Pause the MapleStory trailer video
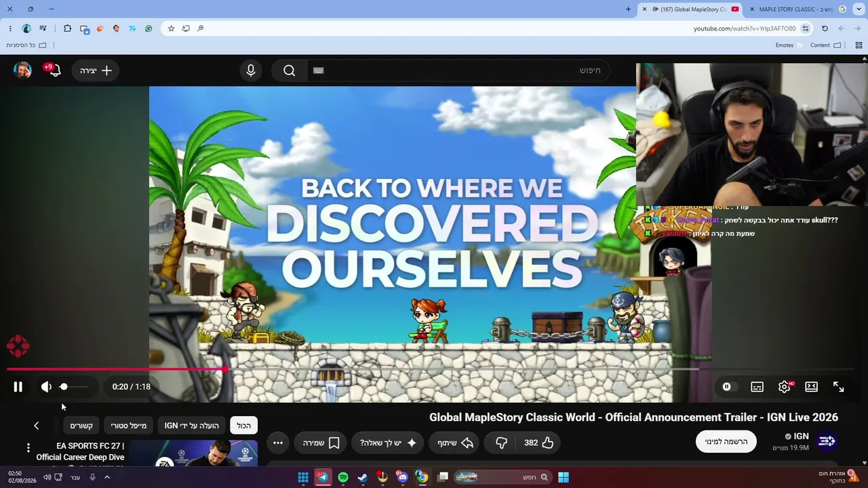Screen dimensions: 868x488 click(x=18, y=387)
